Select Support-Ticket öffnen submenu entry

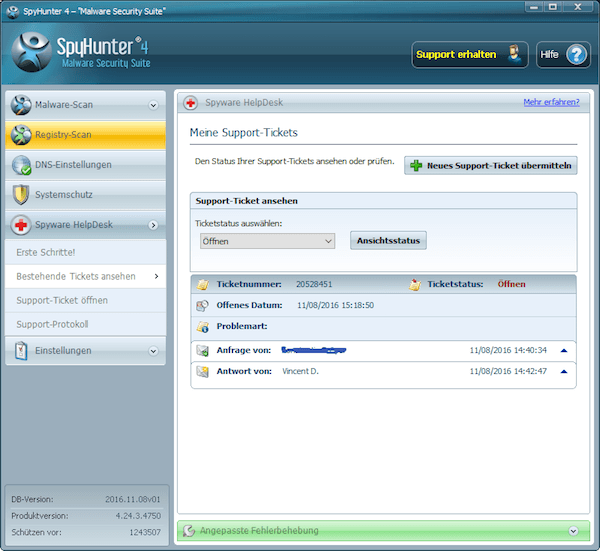[x=86, y=300]
